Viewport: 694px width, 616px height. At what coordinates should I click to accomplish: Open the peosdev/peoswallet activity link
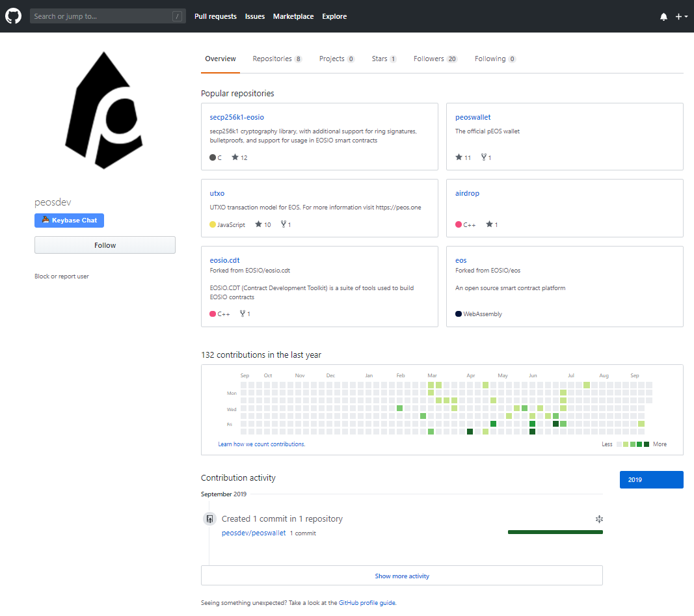pyautogui.click(x=254, y=533)
